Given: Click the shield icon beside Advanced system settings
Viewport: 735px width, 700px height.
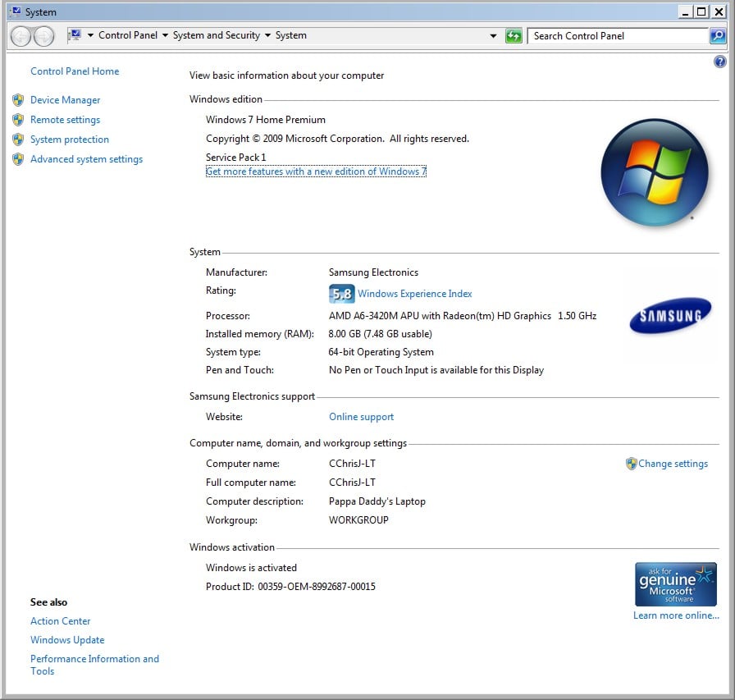Looking at the screenshot, I should click(x=18, y=159).
